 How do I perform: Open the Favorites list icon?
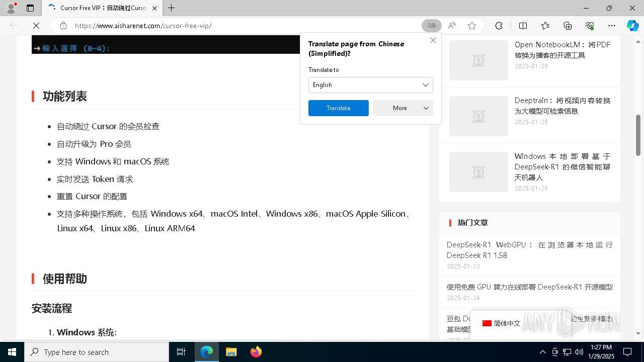(545, 26)
